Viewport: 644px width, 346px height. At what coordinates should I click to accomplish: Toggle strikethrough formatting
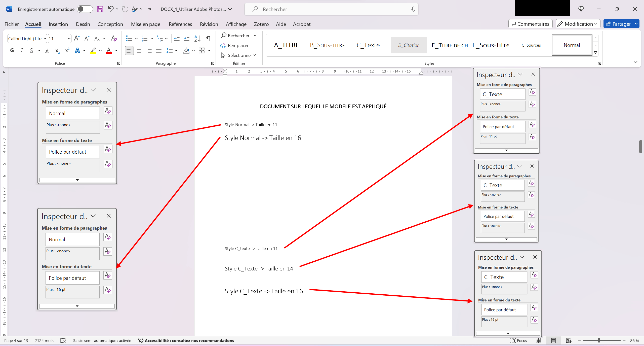47,51
